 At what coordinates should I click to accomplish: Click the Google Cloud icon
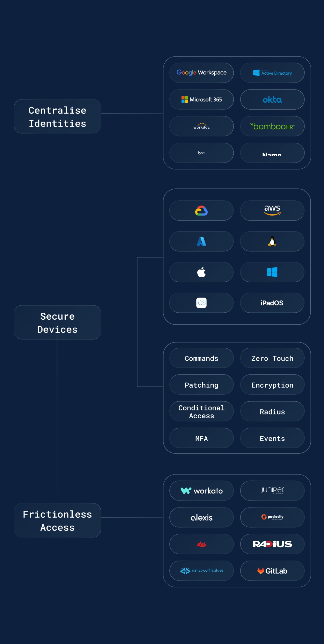click(x=201, y=211)
